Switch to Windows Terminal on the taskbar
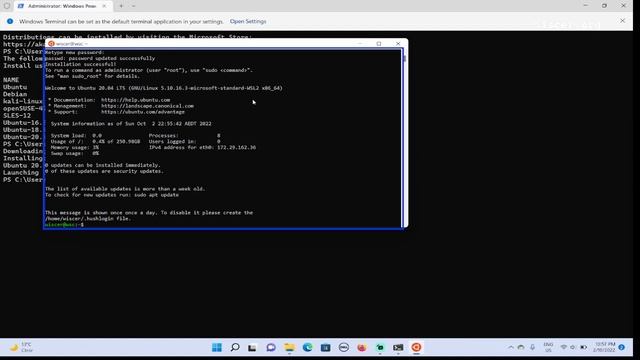Viewport: 640px width, 360px height. tap(398, 347)
